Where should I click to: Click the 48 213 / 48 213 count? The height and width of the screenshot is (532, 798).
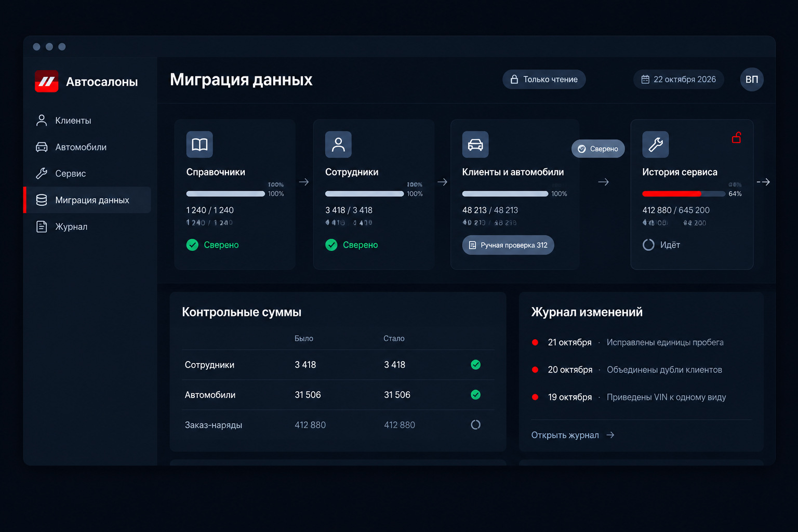click(490, 210)
